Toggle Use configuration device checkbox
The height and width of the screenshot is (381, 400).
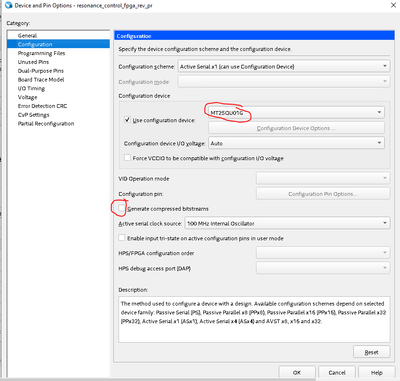pos(127,120)
